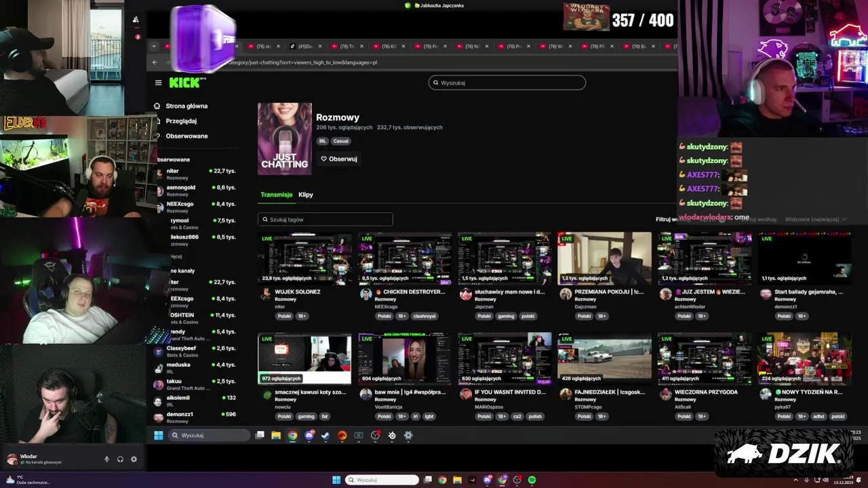This screenshot has width=868, height=488.
Task: Click Wlodar avatar in Discord panel
Action: tap(12, 459)
